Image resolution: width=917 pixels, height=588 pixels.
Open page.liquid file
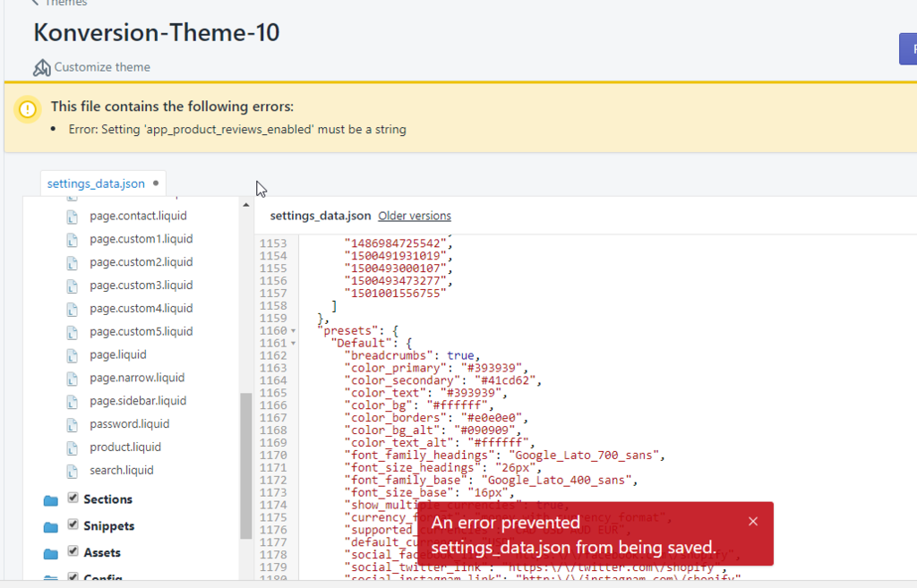[x=118, y=354]
